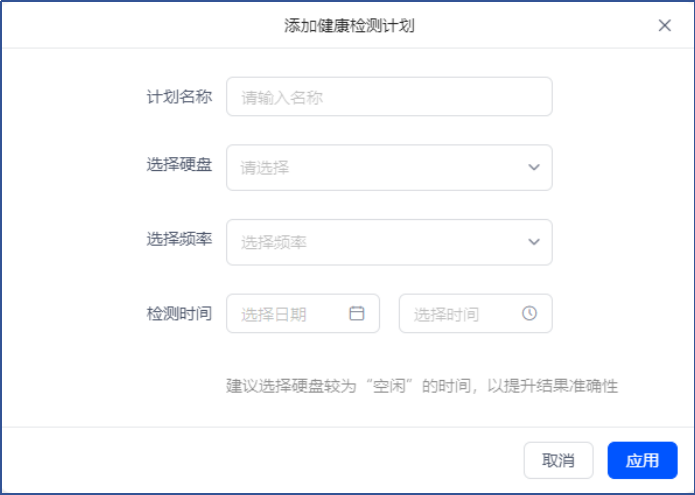695x495 pixels.
Task: Close the 添加健康检测计划 dialog
Action: [664, 25]
